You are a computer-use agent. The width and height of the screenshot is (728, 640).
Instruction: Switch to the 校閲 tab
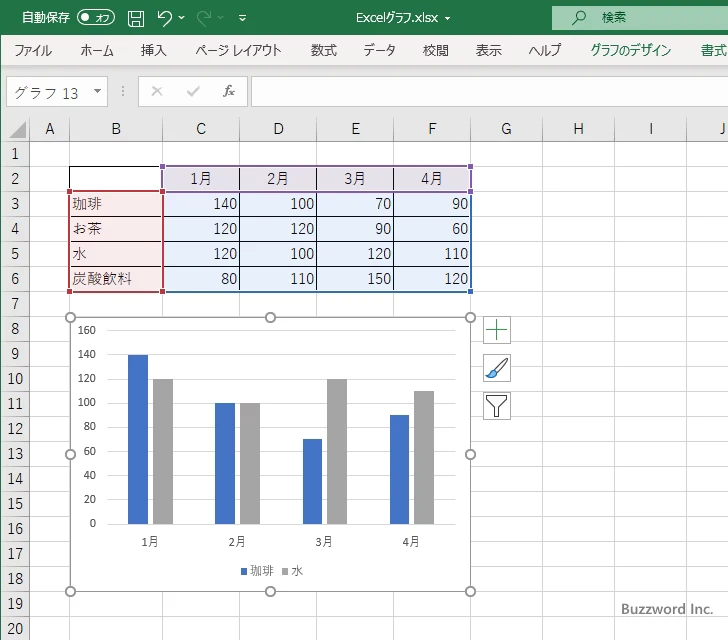click(436, 50)
